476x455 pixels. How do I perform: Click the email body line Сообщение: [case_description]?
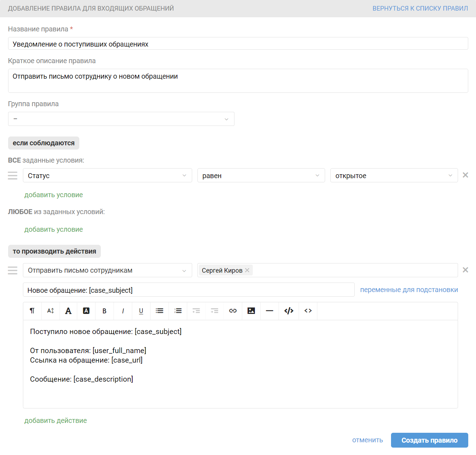point(81,379)
